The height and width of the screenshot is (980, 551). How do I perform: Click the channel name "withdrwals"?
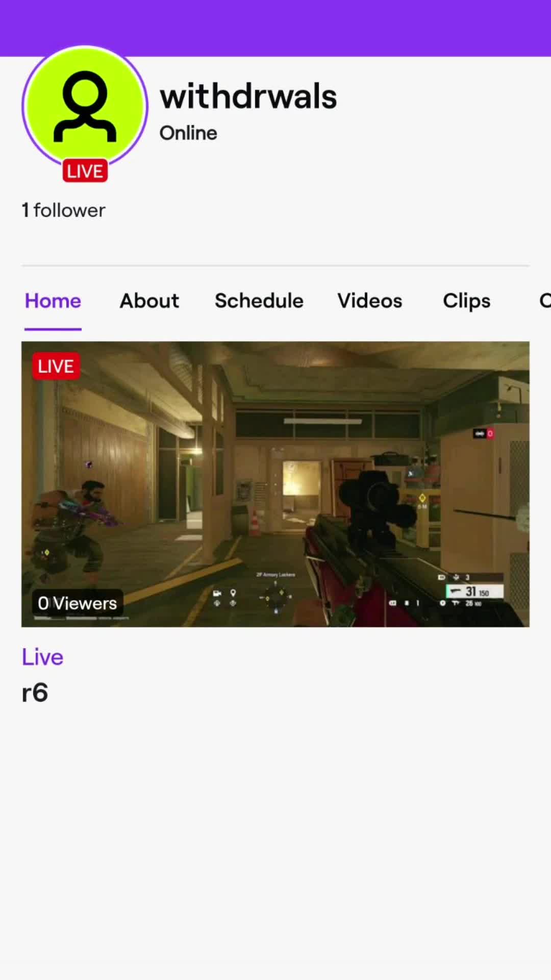tap(248, 96)
